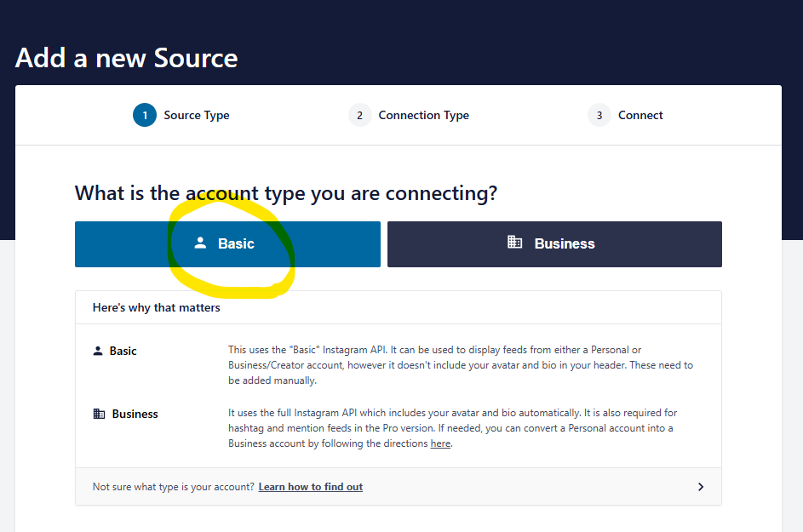Click the building icon beside Business description
The width and height of the screenshot is (803, 532).
point(99,414)
